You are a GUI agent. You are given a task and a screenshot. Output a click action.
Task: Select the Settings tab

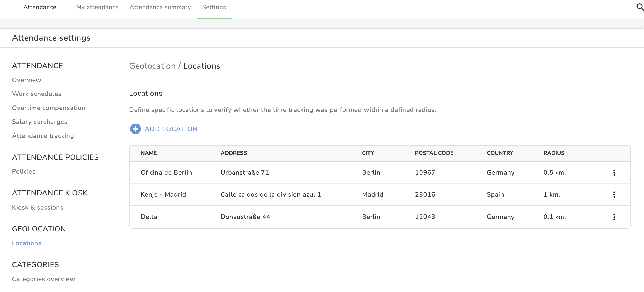click(214, 7)
